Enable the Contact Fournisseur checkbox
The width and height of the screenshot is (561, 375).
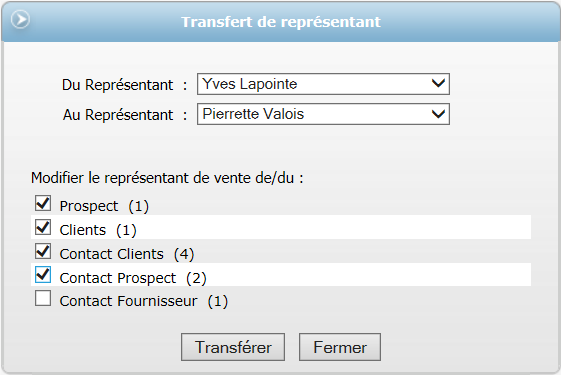coord(43,298)
